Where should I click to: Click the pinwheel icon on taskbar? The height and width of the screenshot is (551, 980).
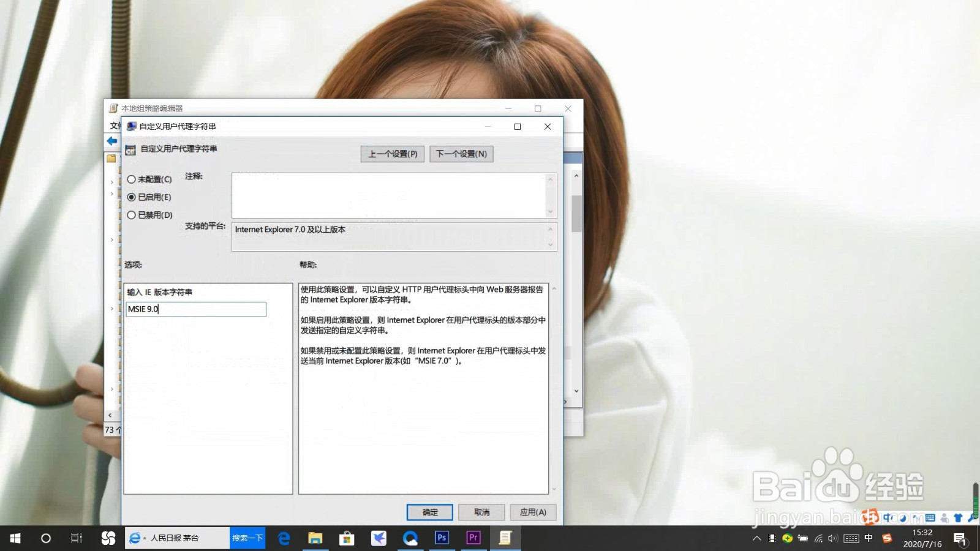[108, 538]
